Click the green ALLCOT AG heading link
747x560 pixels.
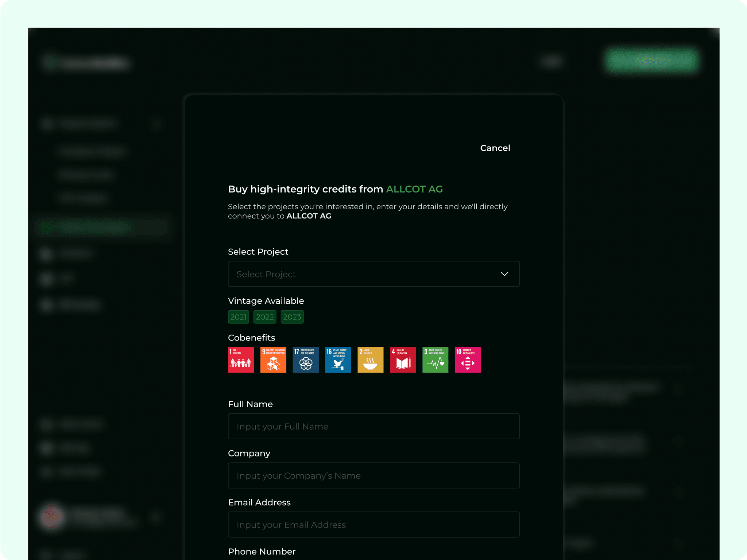[x=414, y=189]
